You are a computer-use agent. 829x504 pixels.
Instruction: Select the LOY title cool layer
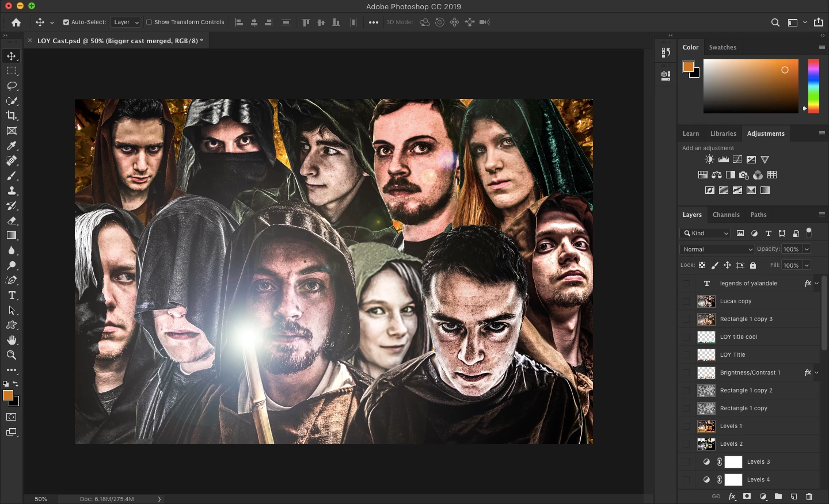739,337
